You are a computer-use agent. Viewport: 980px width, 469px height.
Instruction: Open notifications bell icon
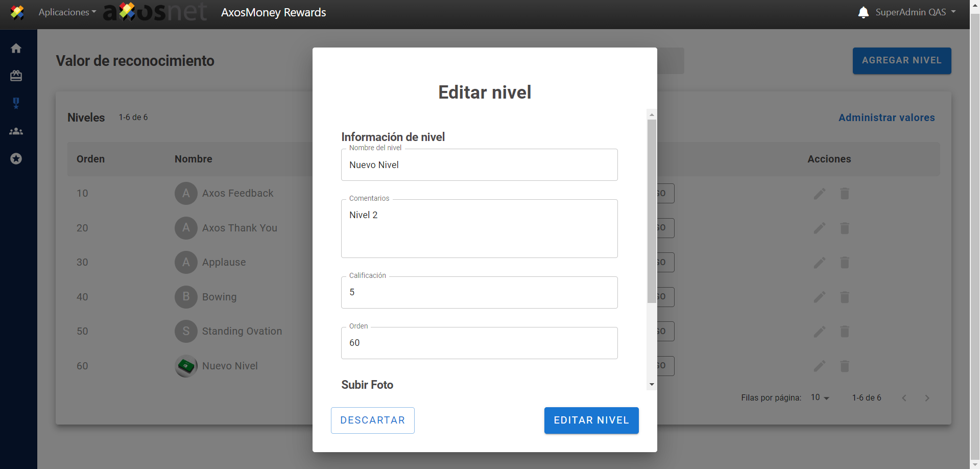click(863, 12)
